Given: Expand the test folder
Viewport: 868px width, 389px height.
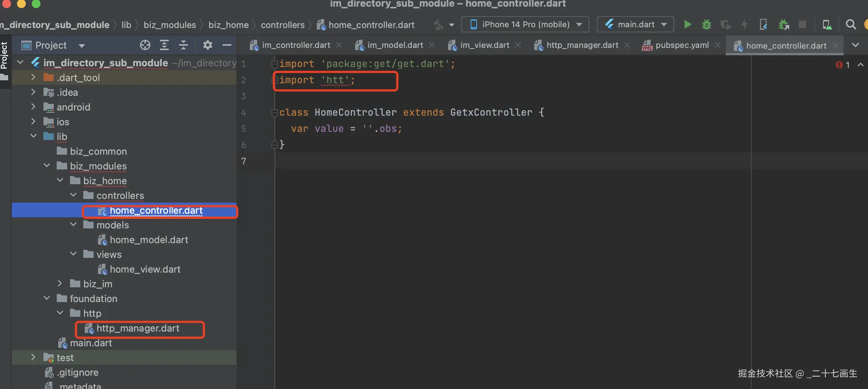Looking at the screenshot, I should coord(33,357).
